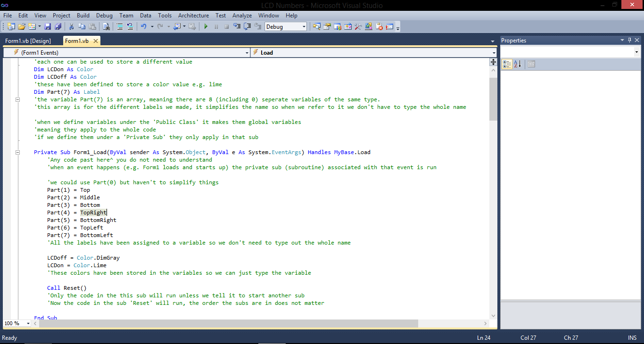The image size is (644, 344).
Task: Sort properties alphabetically with A-Z icon
Action: 517,64
